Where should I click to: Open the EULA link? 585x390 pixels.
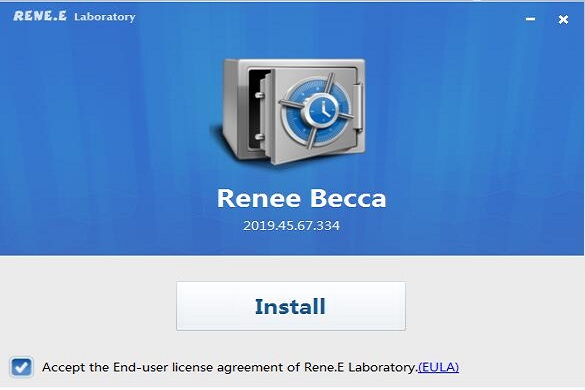[438, 367]
